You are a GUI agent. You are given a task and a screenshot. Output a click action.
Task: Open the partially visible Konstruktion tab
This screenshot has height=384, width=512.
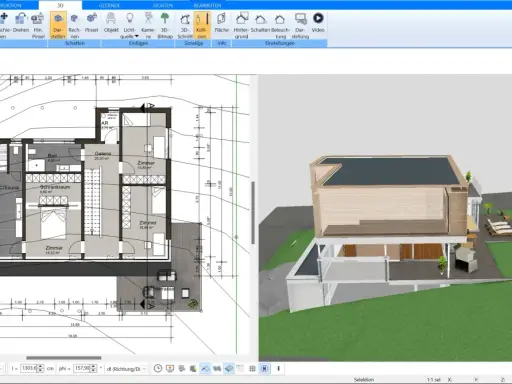(x=11, y=5)
